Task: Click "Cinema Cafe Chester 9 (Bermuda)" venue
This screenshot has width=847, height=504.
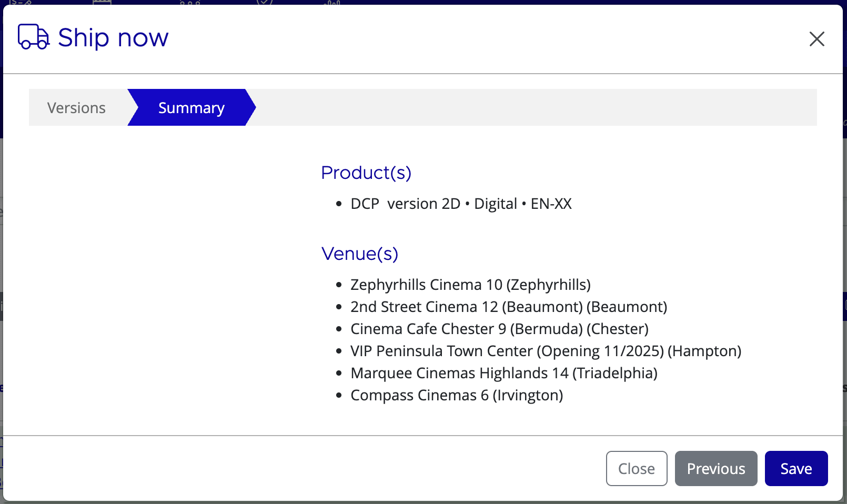Action: point(499,329)
